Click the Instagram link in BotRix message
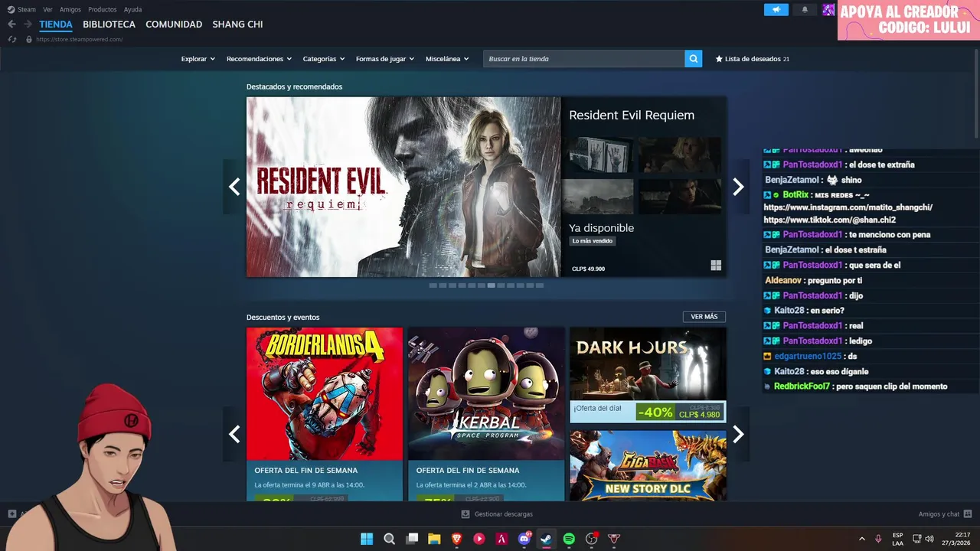 point(848,207)
